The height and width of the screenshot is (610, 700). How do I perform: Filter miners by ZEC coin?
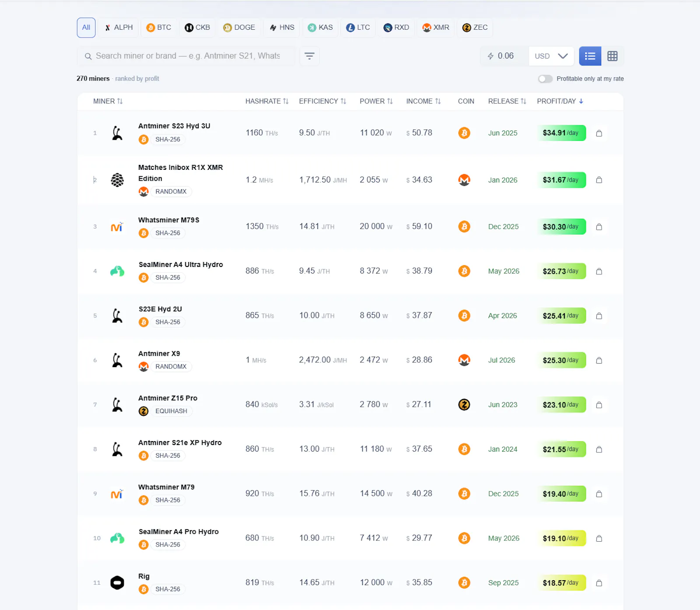click(475, 28)
